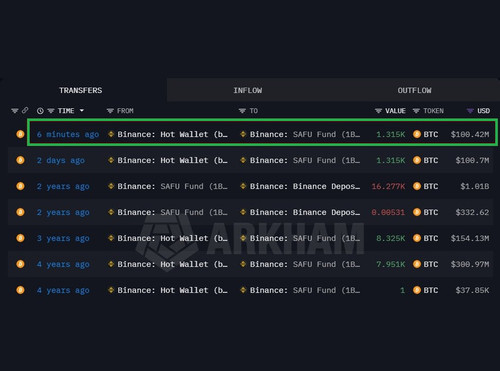
Task: Click the $37.85K USD amount
Action: [x=472, y=290]
